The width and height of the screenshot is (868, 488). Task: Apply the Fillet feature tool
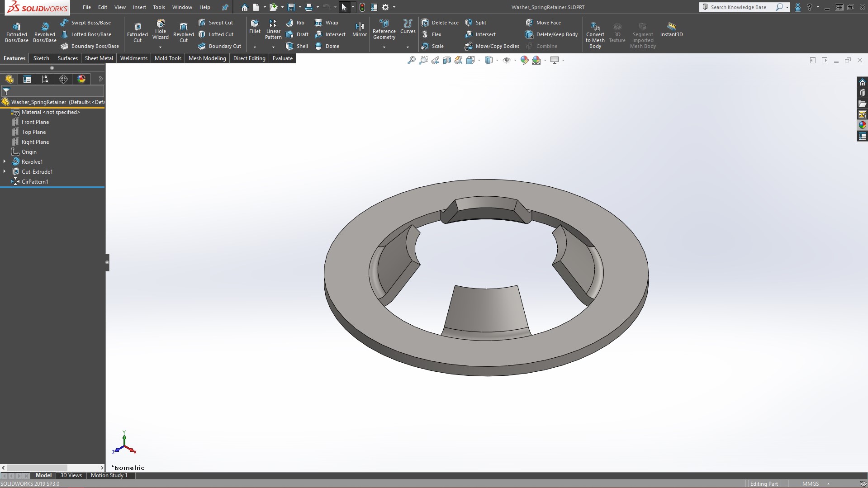(255, 26)
